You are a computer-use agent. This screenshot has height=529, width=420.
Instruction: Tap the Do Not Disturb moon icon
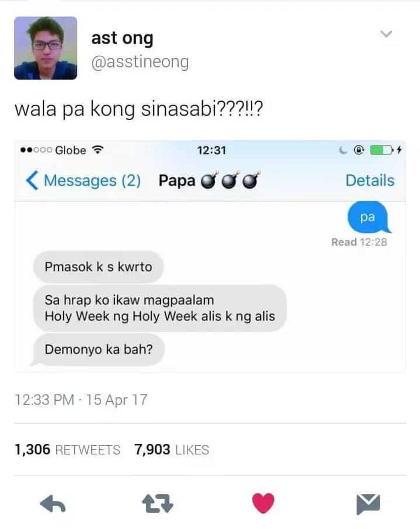343,151
